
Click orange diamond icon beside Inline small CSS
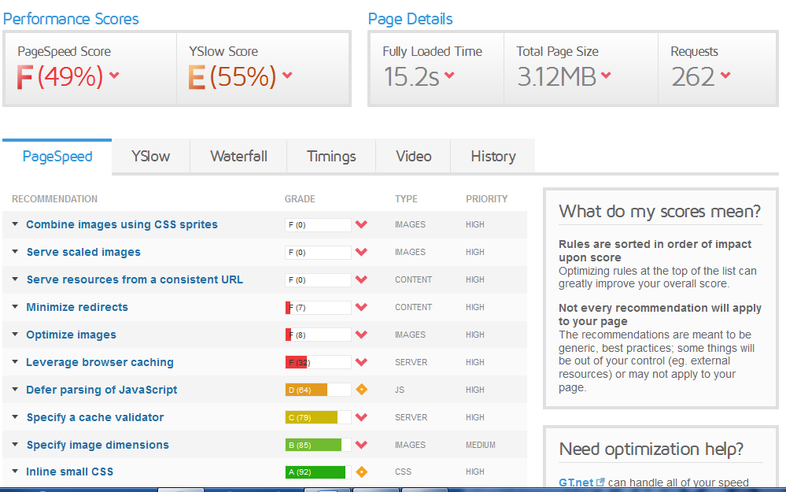361,472
